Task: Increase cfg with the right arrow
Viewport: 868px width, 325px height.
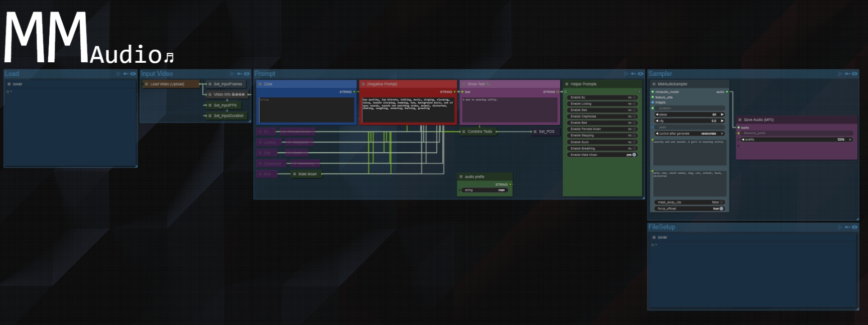Action: [x=722, y=121]
